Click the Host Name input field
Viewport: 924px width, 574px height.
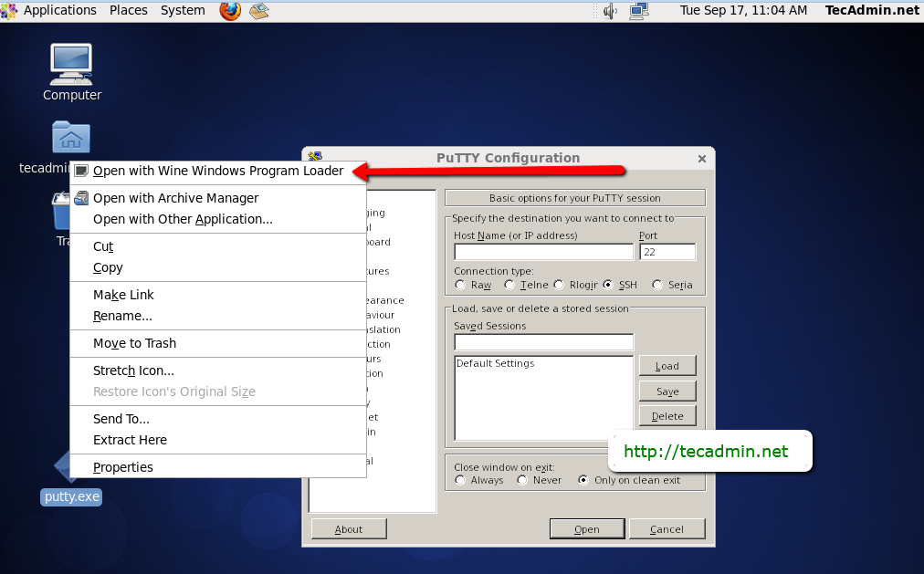pos(544,252)
